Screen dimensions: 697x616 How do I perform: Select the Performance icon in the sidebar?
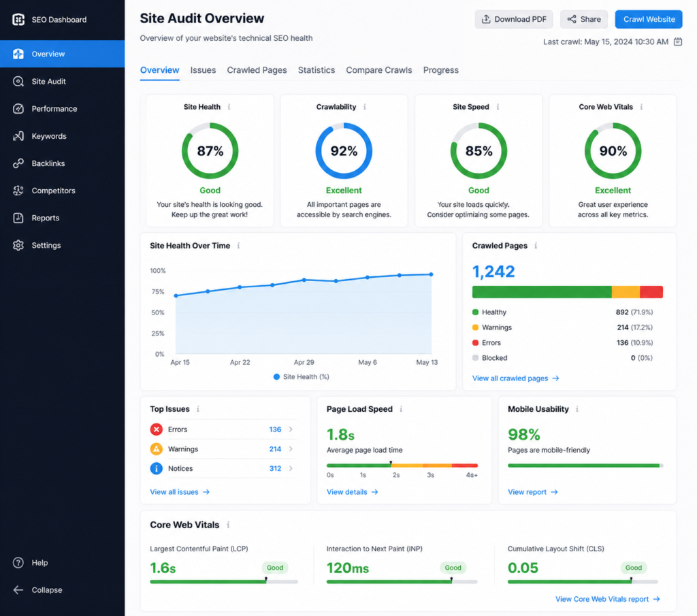20,108
